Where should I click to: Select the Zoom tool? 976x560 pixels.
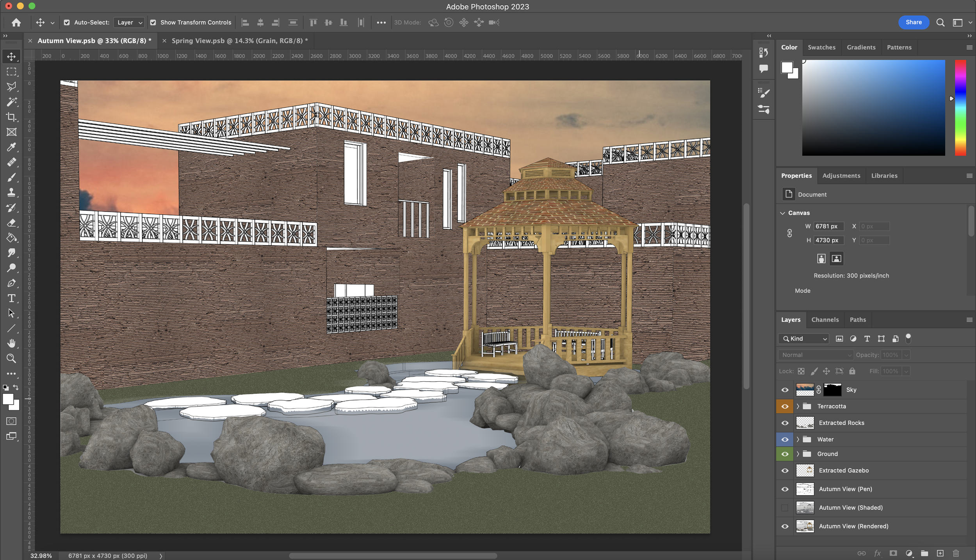pyautogui.click(x=11, y=358)
